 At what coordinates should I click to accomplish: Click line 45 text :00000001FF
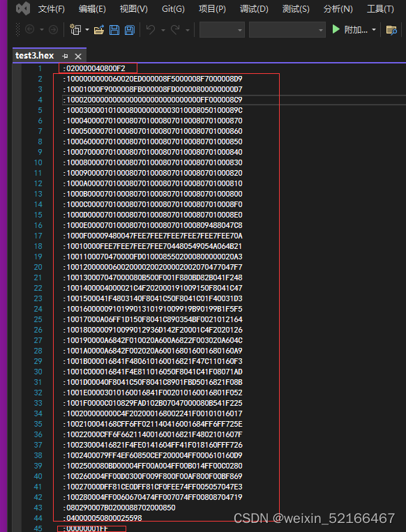(x=86, y=529)
